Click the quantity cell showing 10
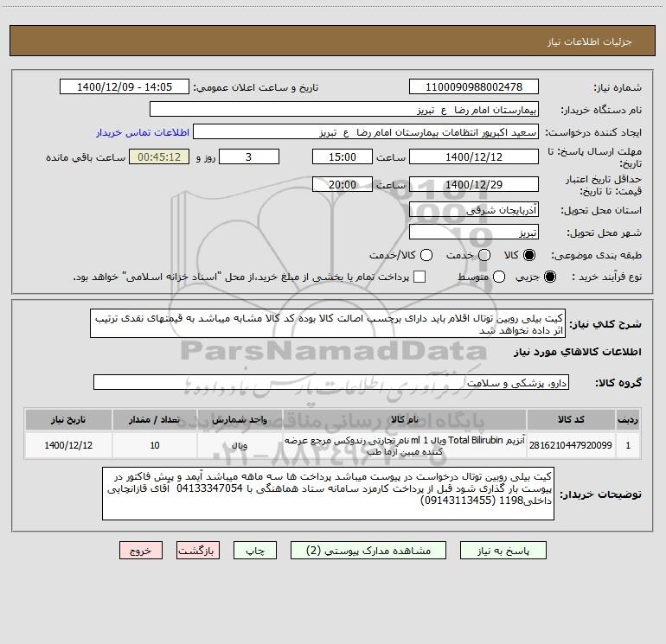This screenshot has height=644, width=666. click(155, 445)
